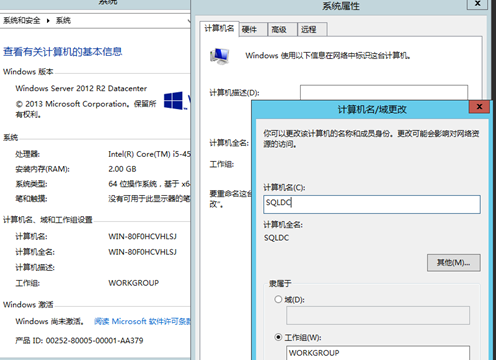Close the 系统属性 window
Image resolution: width=496 pixels, height=360 pixels.
pos(477,3)
